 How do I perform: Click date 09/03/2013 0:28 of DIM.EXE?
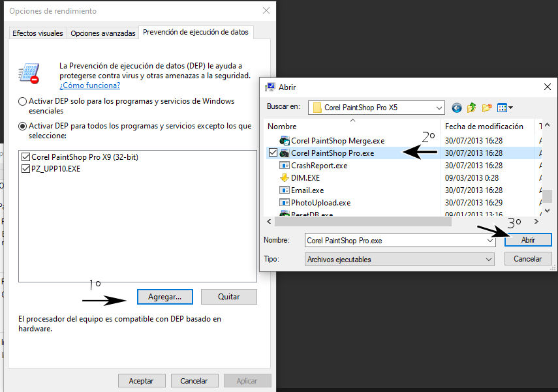click(x=472, y=178)
